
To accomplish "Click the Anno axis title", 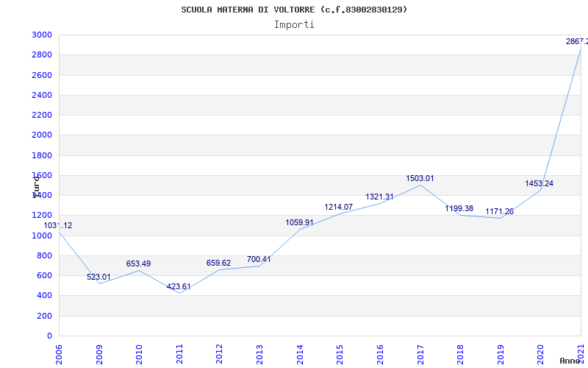I will [x=570, y=361].
